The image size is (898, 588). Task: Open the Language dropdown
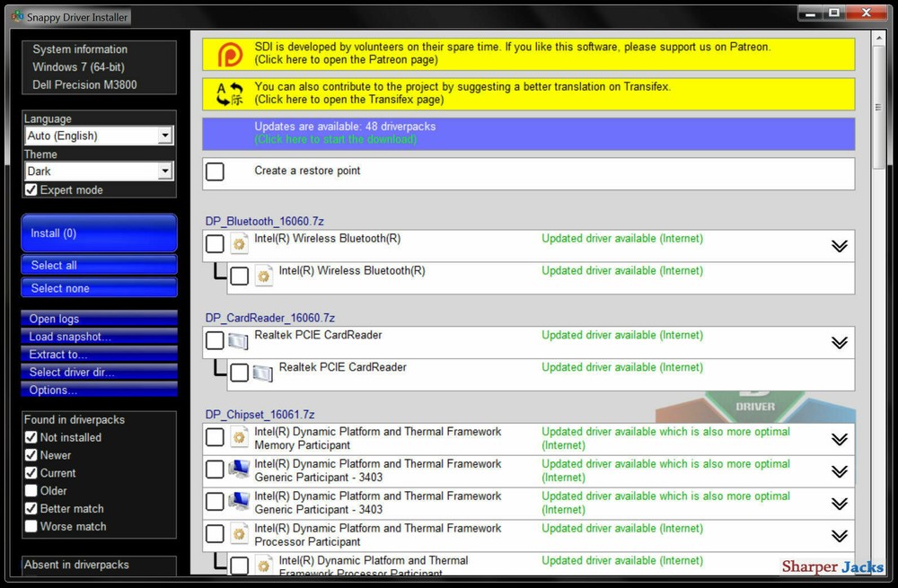pos(163,136)
